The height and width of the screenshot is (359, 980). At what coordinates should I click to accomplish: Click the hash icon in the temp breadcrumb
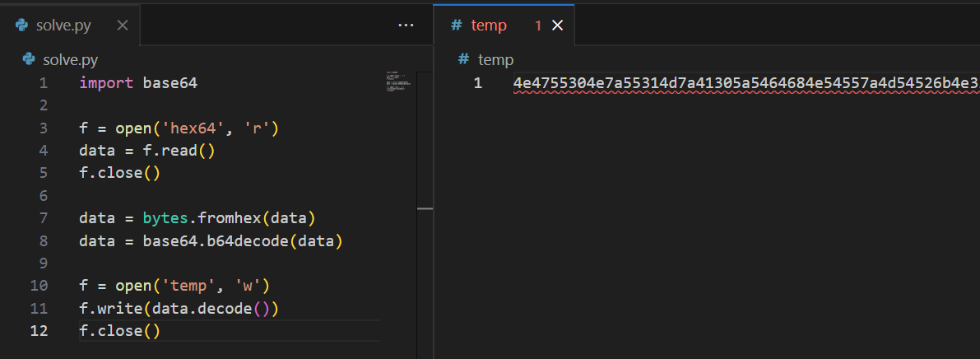pyautogui.click(x=463, y=59)
